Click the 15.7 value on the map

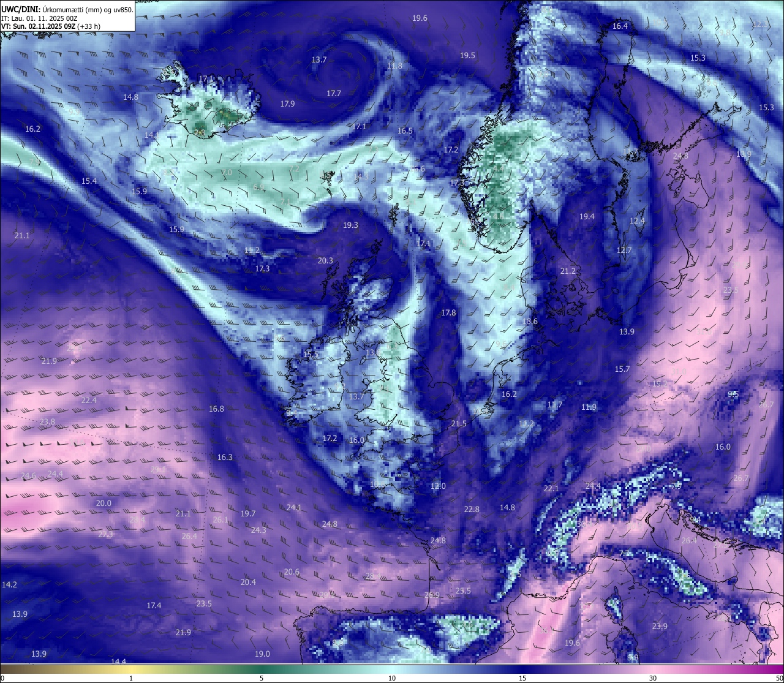(622, 369)
